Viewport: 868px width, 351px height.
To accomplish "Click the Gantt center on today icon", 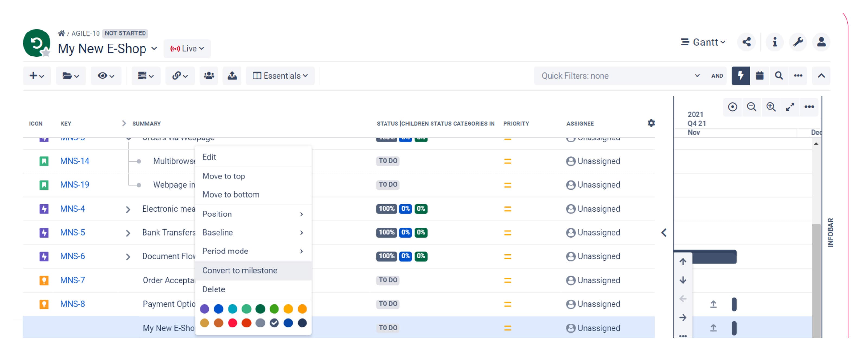I will 733,107.
